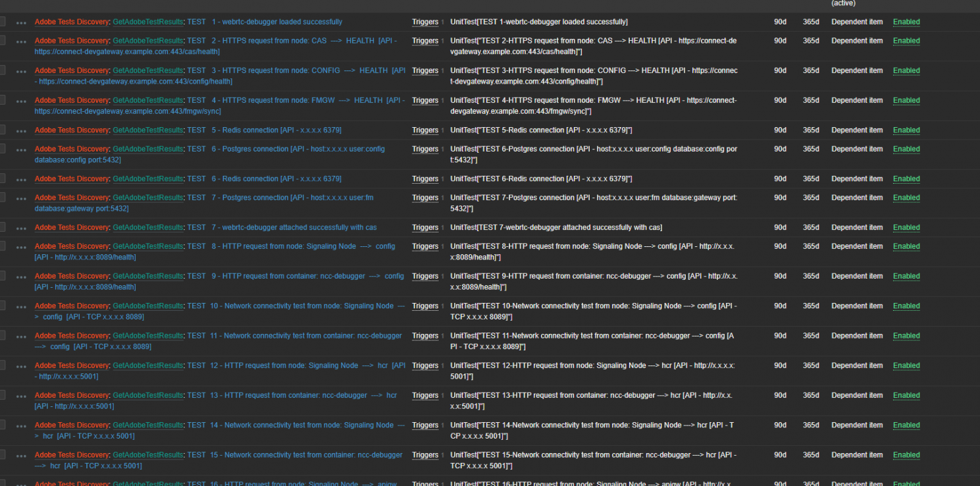The width and height of the screenshot is (980, 486).
Task: Open item 'TEST 1 - webrtc-debugger loaded successfully'
Action: click(x=265, y=22)
